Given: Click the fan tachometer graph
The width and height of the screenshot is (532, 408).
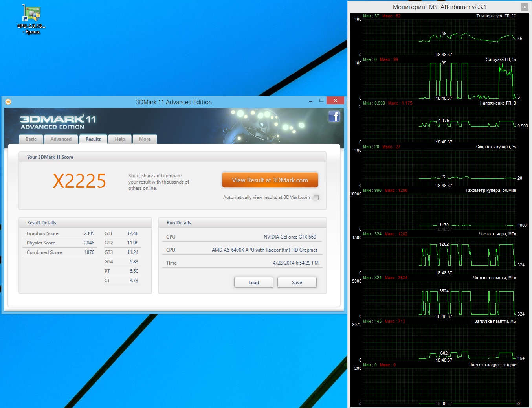Looking at the screenshot, I should [x=439, y=211].
